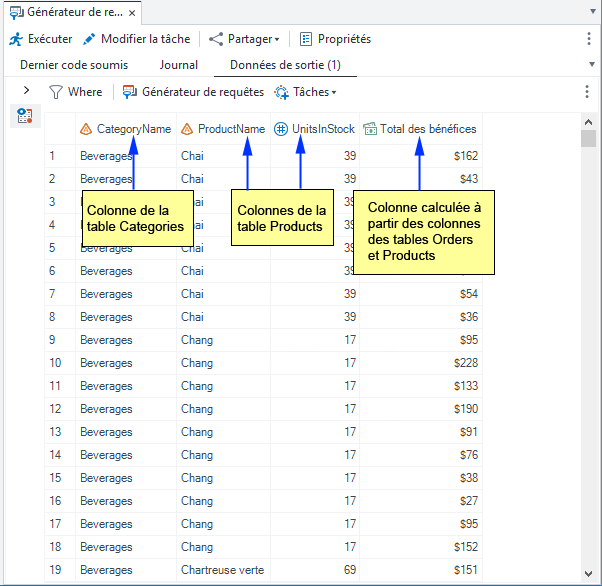The height and width of the screenshot is (586, 602).
Task: Open the data grid more-options menu
Action: [x=587, y=92]
